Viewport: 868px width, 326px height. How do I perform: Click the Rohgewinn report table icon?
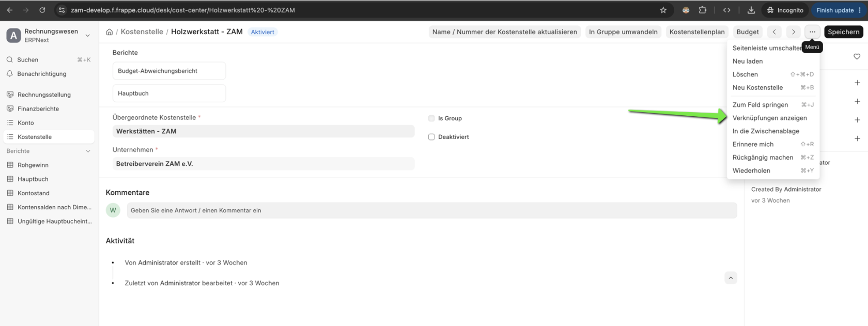(x=10, y=165)
